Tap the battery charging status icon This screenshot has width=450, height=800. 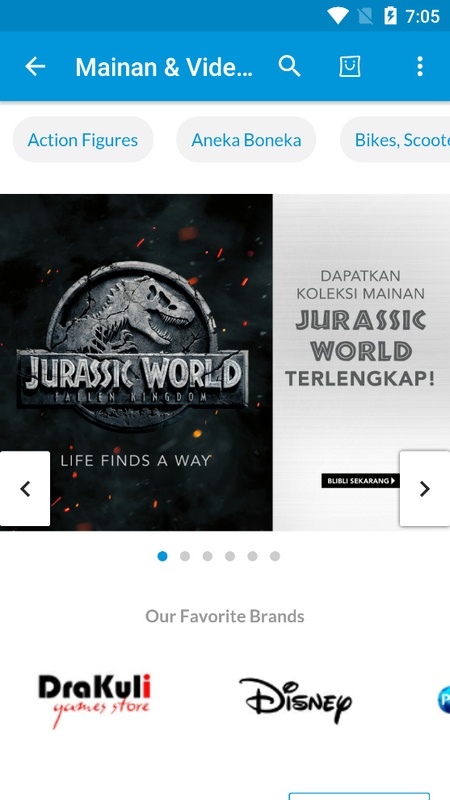(390, 16)
